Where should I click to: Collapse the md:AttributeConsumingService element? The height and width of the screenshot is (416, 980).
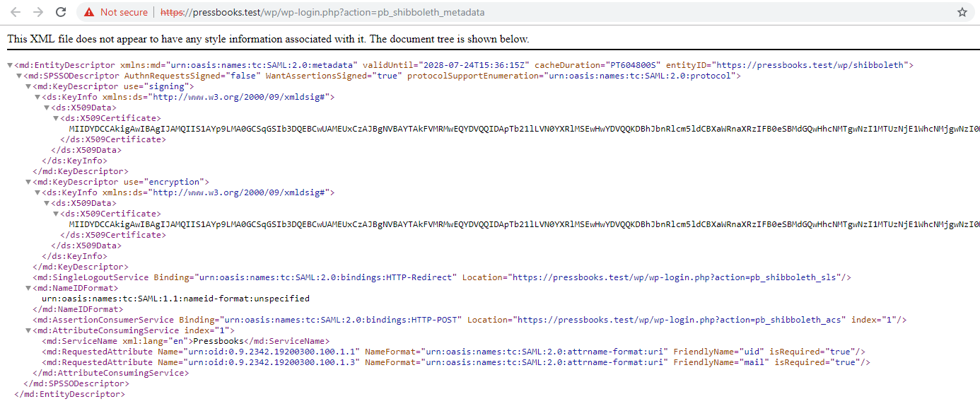coord(28,330)
